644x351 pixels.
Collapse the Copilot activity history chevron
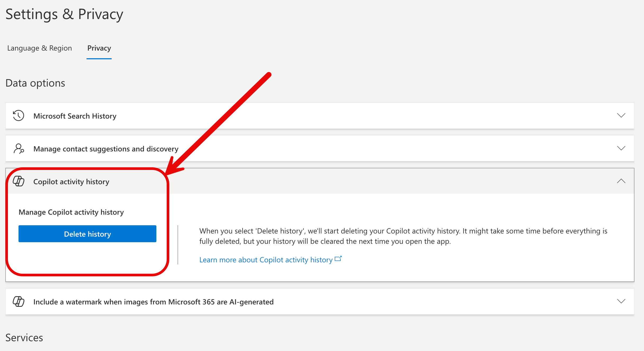(621, 181)
